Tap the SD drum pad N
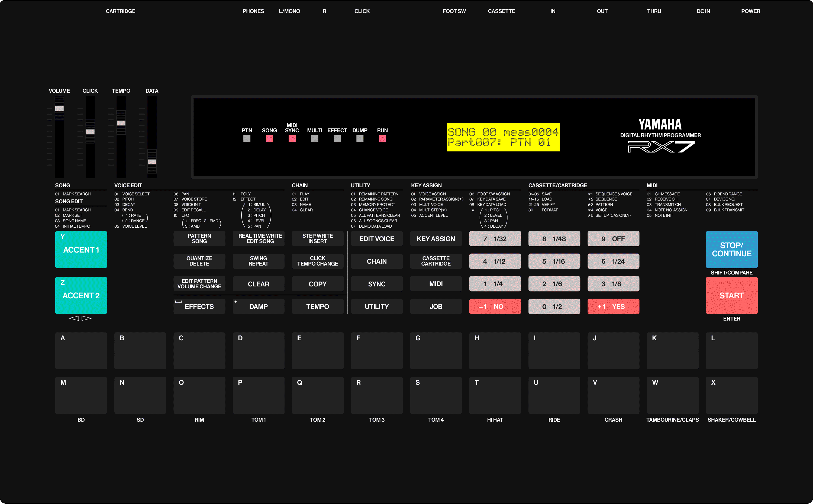The width and height of the screenshot is (813, 504). pos(140,395)
